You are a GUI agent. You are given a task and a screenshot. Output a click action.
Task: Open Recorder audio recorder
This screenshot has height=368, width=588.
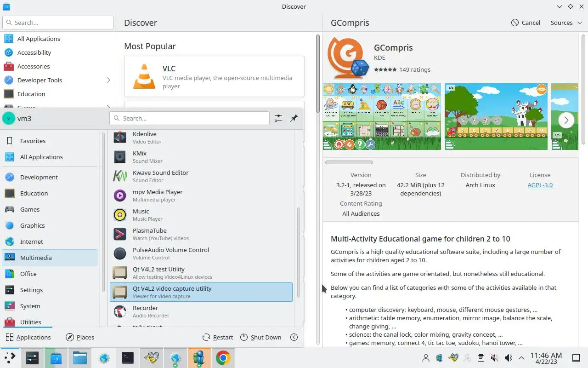[x=201, y=311]
